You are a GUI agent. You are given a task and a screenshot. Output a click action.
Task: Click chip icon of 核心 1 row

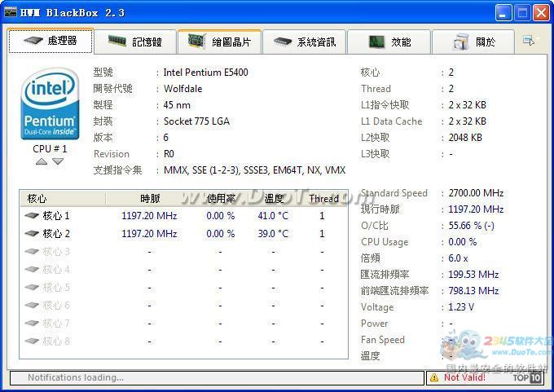32,216
